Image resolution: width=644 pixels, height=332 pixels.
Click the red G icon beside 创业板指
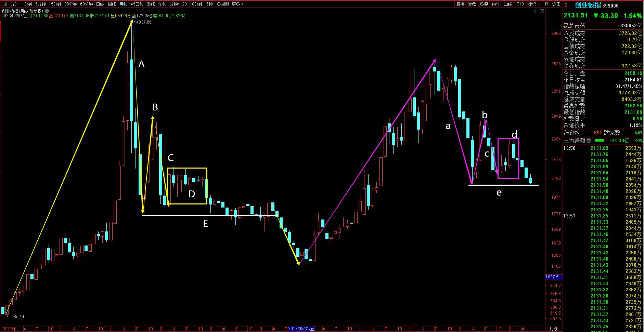(x=566, y=5)
